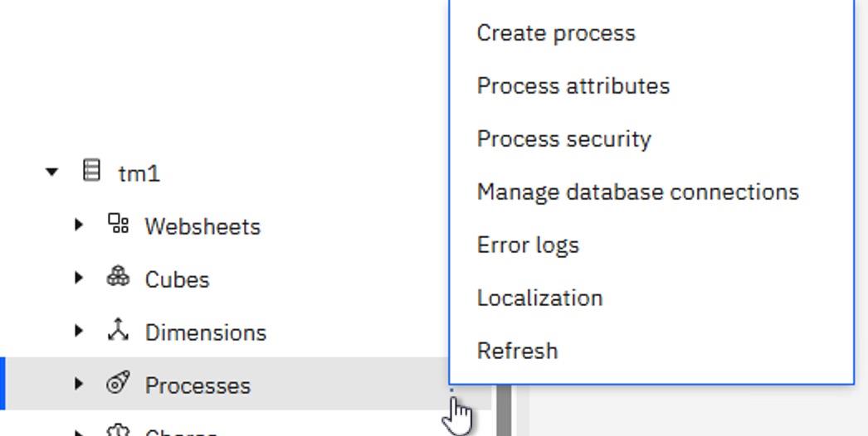Select Process security menu entry
868x436 pixels.
point(563,139)
